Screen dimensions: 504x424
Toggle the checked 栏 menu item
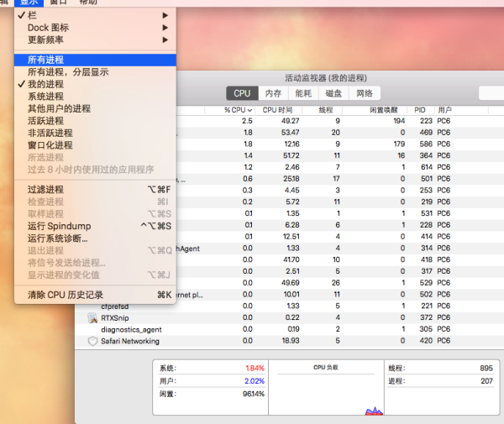95,15
